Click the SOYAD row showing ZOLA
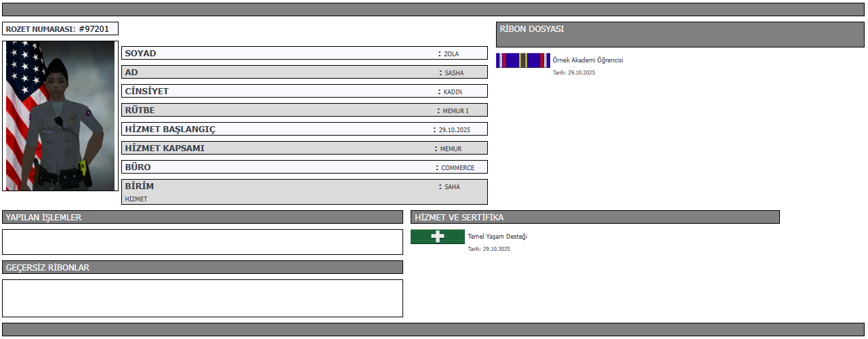Image resolution: width=868 pixels, height=339 pixels. tap(304, 54)
